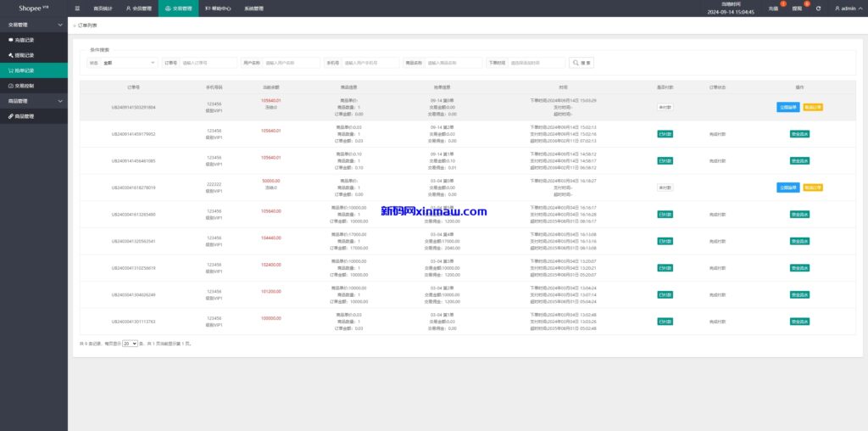Click the 订单号 search input field
Image resolution: width=868 pixels, height=431 pixels.
tap(209, 63)
